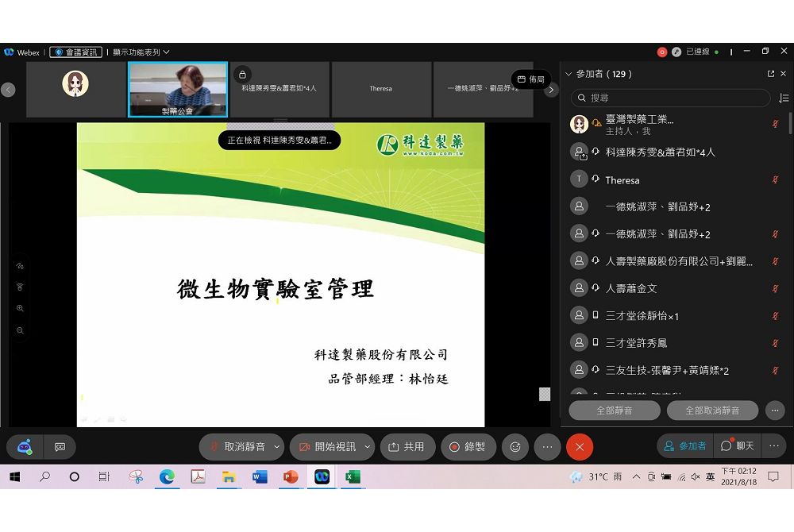Search participants in 搜尋 field

670,98
